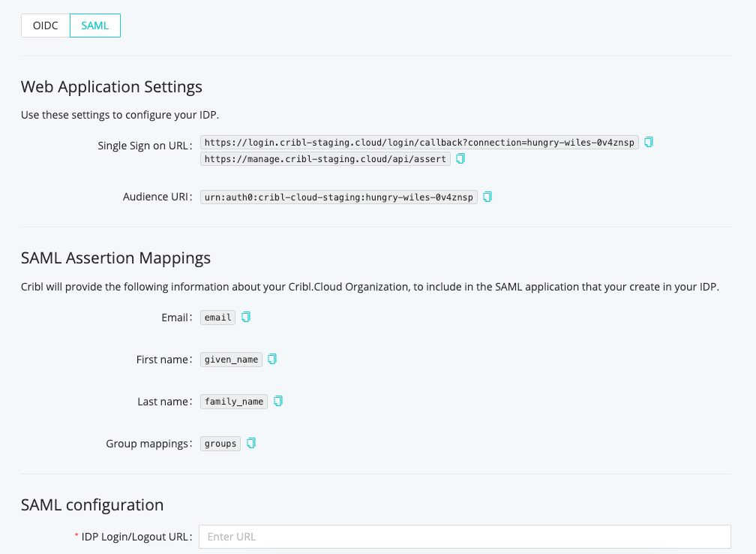Select the api/assert URL text chip
Viewport: 756px width, 554px height.
325,158
